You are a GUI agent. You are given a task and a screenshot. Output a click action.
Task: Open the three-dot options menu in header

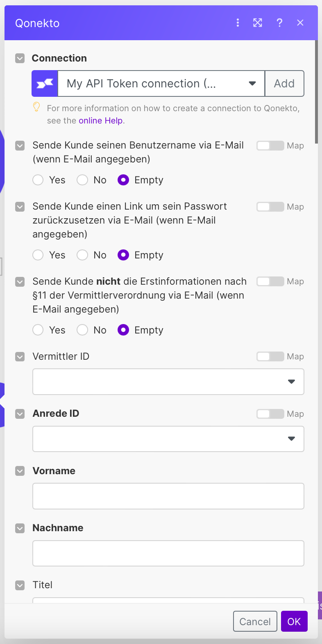tap(238, 23)
